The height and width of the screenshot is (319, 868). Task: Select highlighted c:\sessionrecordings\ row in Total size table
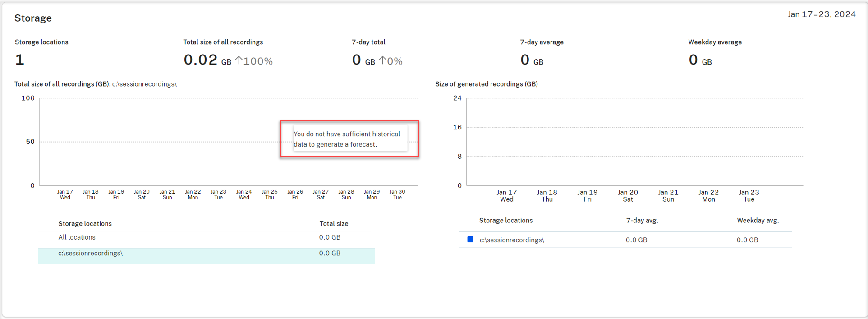pyautogui.click(x=90, y=254)
